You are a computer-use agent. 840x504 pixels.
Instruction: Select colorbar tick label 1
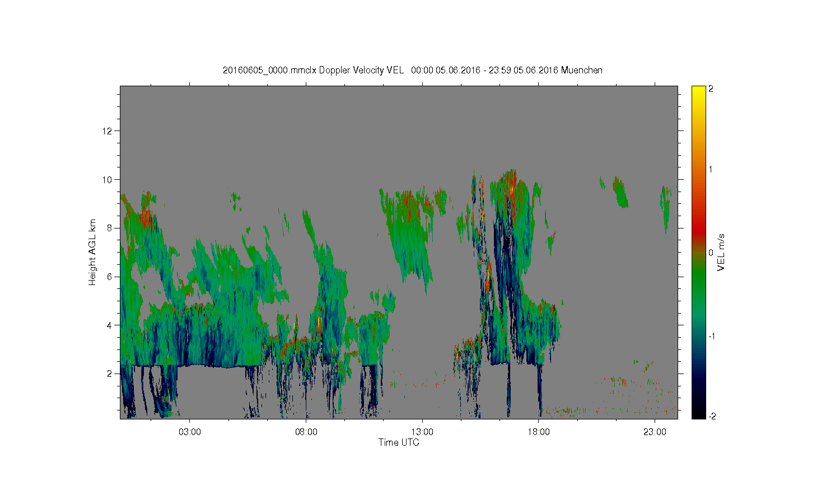pos(711,169)
